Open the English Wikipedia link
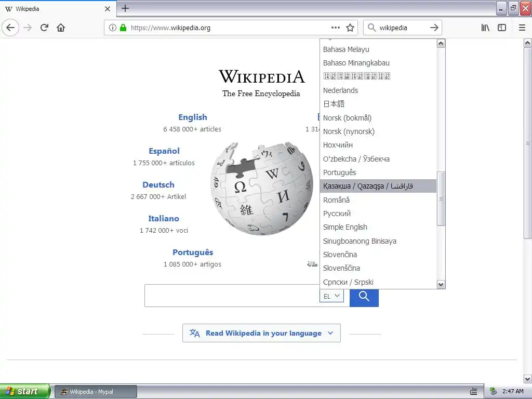Image resolution: width=532 pixels, height=399 pixels. coord(193,117)
